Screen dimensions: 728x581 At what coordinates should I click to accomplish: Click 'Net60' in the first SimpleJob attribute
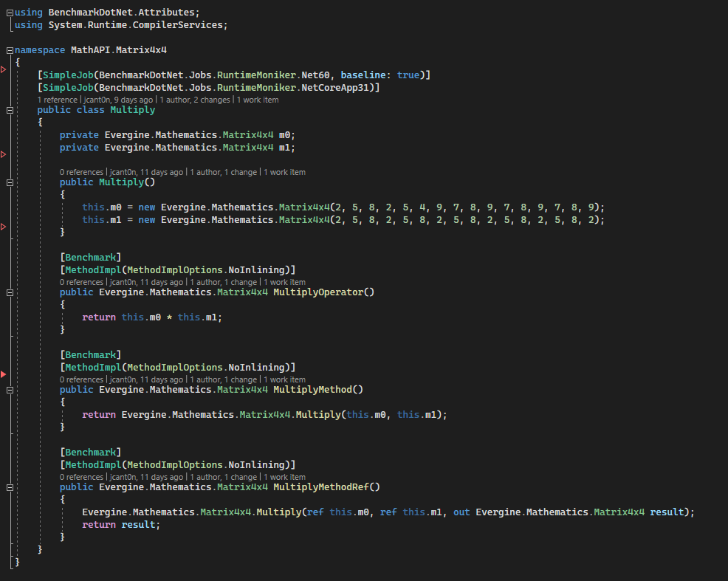(316, 75)
